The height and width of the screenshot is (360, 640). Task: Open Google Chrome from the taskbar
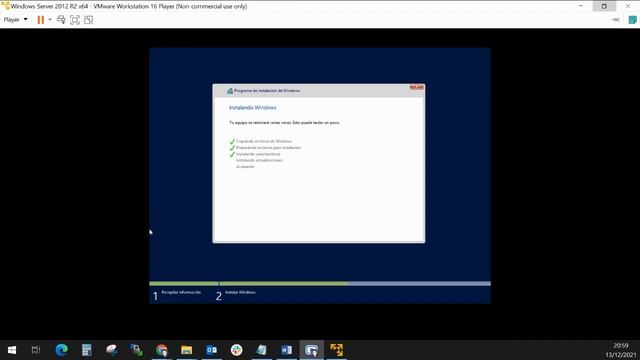coord(162,350)
